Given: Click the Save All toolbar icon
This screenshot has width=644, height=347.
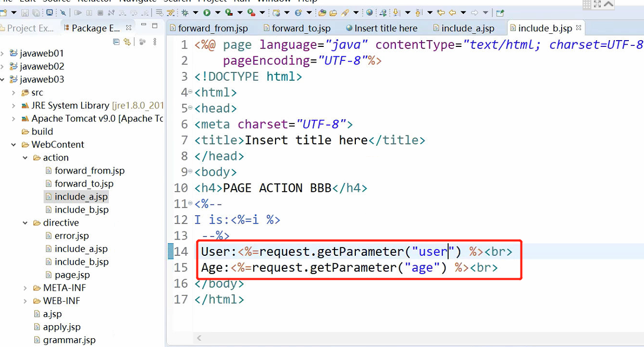Looking at the screenshot, I should (x=35, y=13).
